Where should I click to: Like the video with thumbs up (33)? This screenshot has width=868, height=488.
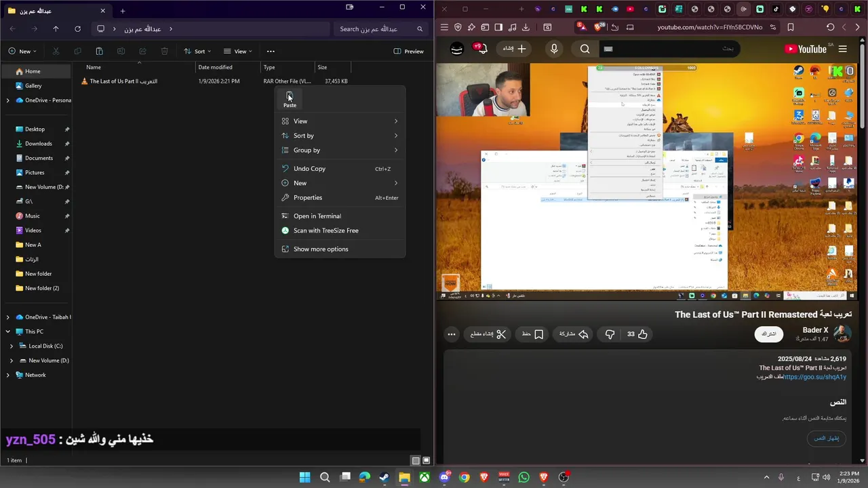tap(637, 334)
